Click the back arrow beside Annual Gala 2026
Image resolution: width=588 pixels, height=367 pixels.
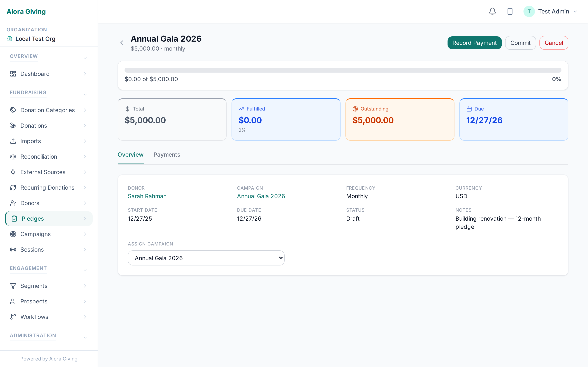[x=122, y=43]
